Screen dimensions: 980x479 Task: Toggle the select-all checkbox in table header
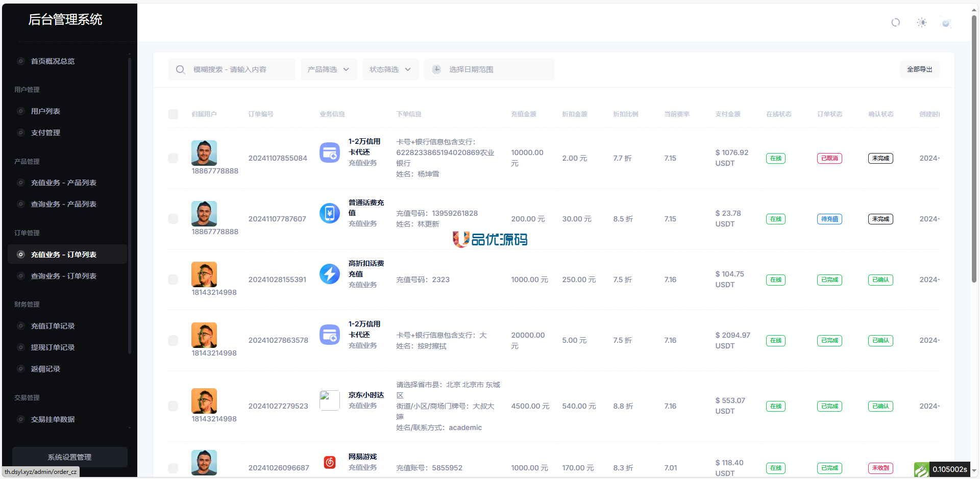click(x=173, y=114)
